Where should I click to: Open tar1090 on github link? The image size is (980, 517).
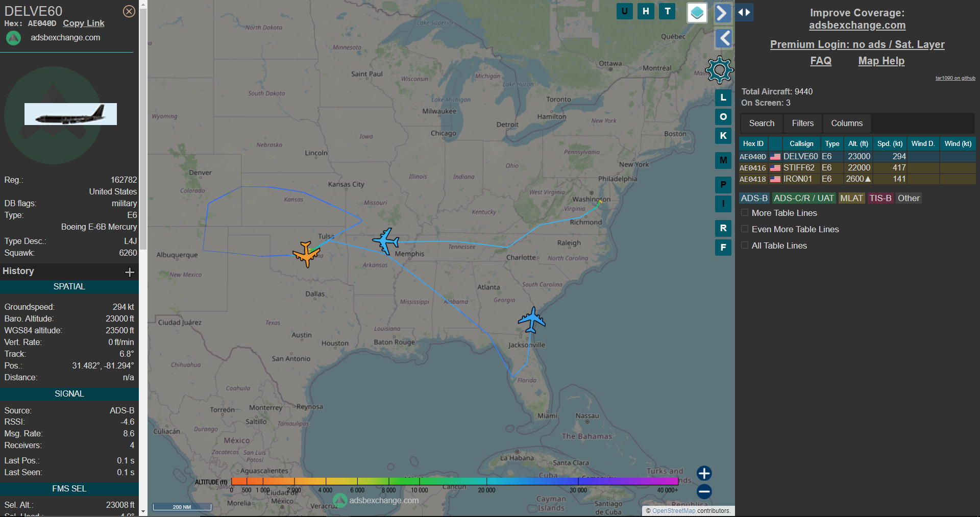[x=955, y=78]
